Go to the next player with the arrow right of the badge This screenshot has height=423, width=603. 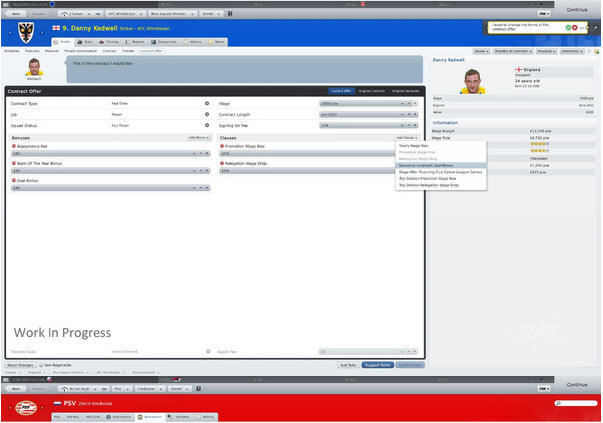(42, 32)
